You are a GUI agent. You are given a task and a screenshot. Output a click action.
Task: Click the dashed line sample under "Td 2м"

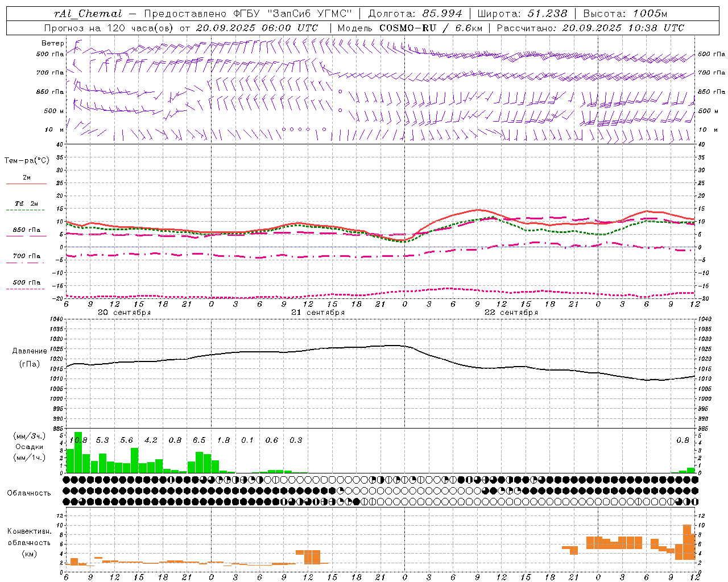(26, 210)
